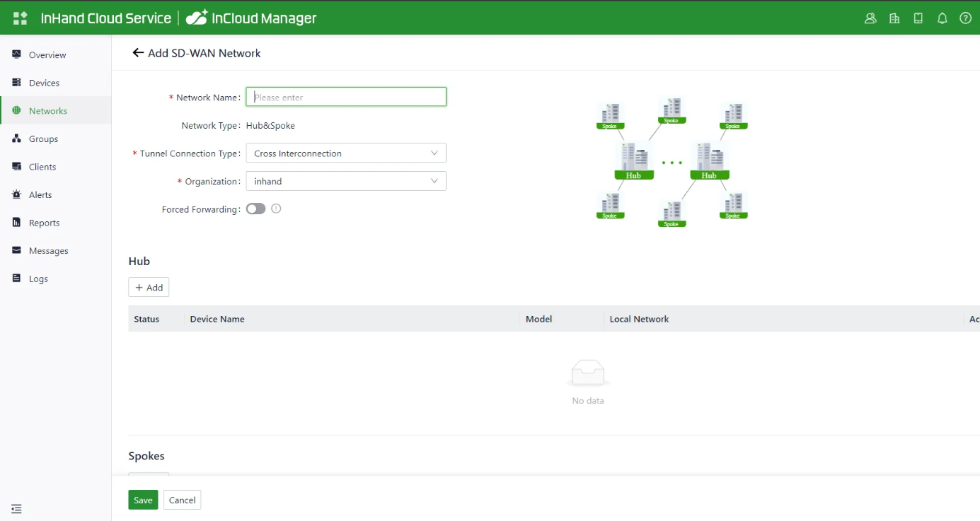
Task: Expand the Organization dropdown
Action: click(346, 182)
